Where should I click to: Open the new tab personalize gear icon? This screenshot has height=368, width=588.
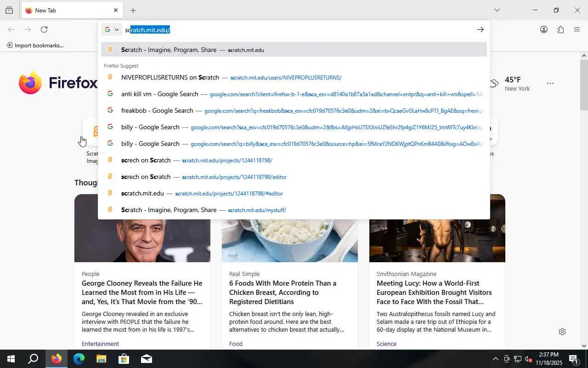(x=562, y=332)
